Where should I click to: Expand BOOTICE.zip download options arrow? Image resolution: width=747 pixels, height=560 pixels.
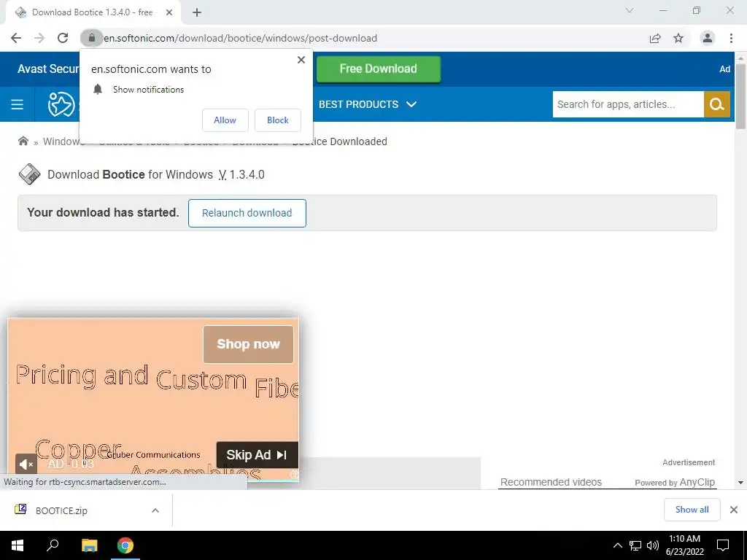tap(155, 510)
